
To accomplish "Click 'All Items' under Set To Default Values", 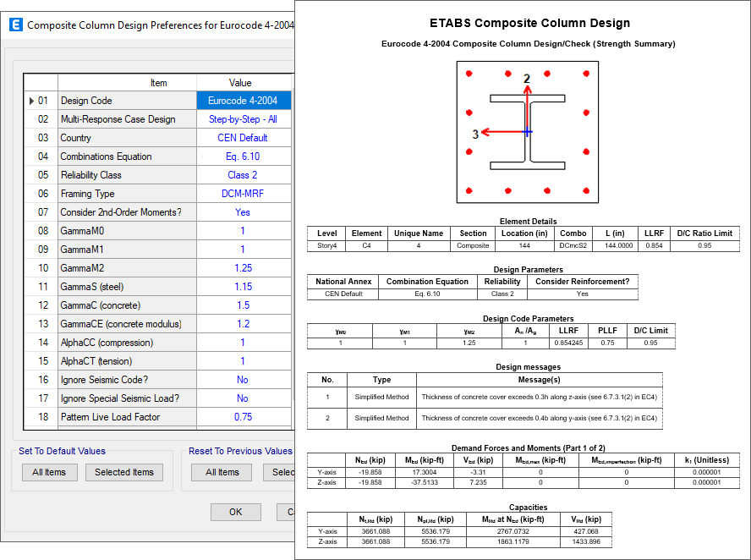I will coord(49,472).
